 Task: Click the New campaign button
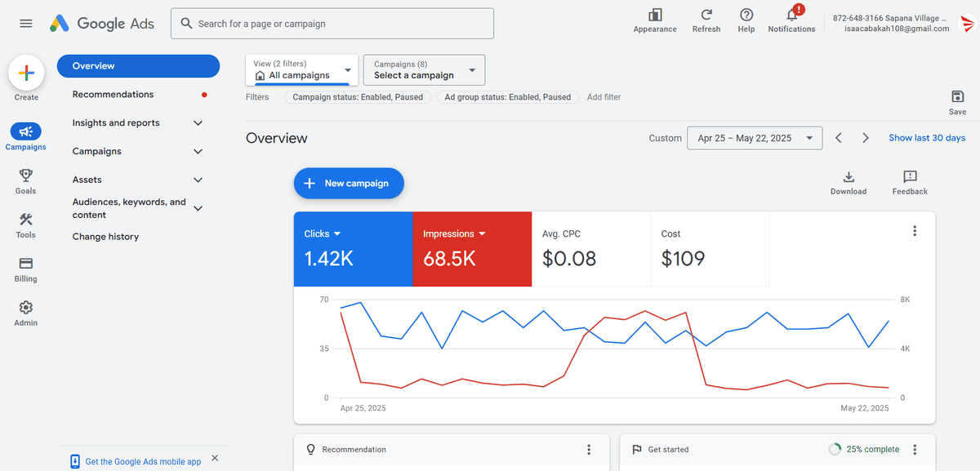349,184
